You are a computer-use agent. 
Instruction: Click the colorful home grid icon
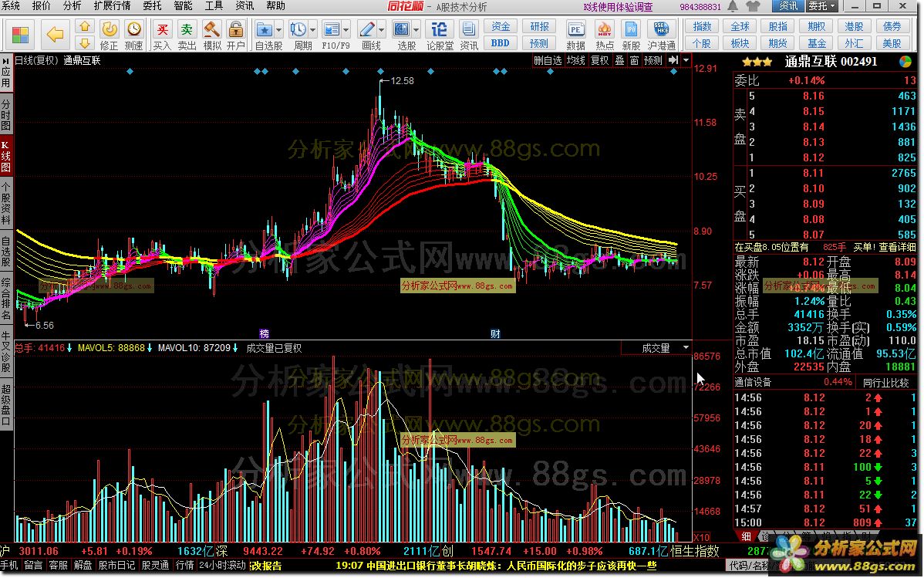(x=20, y=34)
